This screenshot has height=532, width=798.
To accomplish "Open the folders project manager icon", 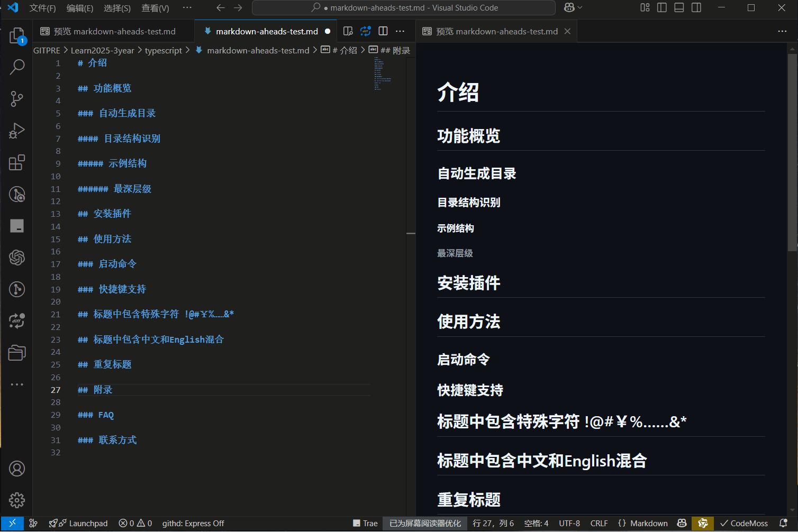I will point(17,353).
